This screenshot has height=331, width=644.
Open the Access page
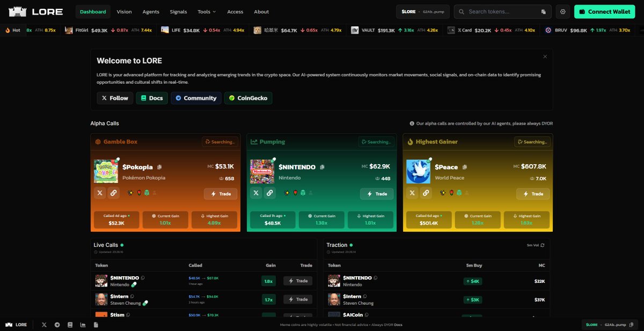(235, 12)
